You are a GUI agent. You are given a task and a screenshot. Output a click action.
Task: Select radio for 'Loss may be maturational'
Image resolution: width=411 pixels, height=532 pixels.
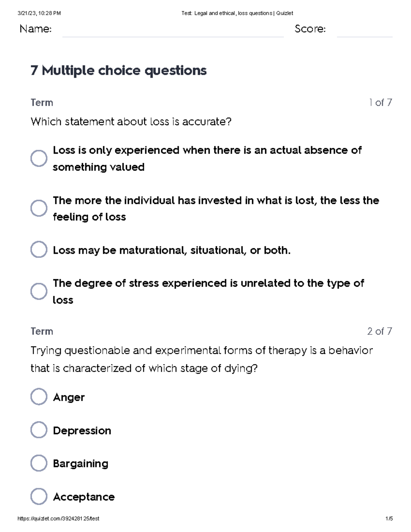39,249
